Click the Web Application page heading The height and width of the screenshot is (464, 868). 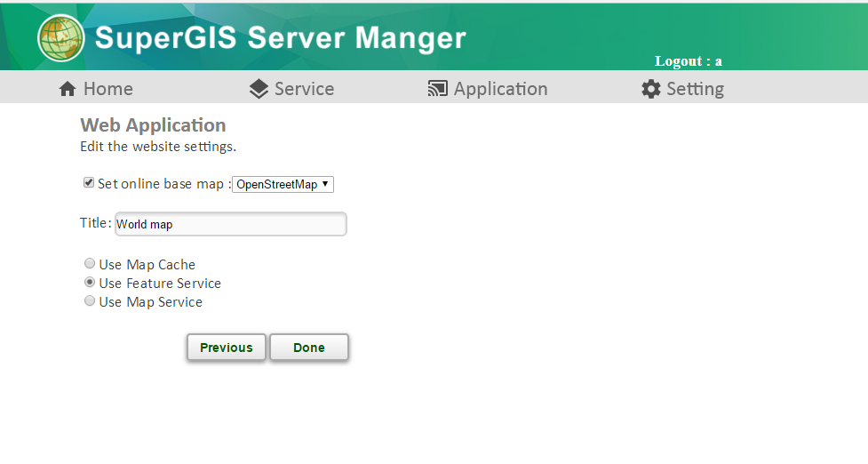point(153,125)
